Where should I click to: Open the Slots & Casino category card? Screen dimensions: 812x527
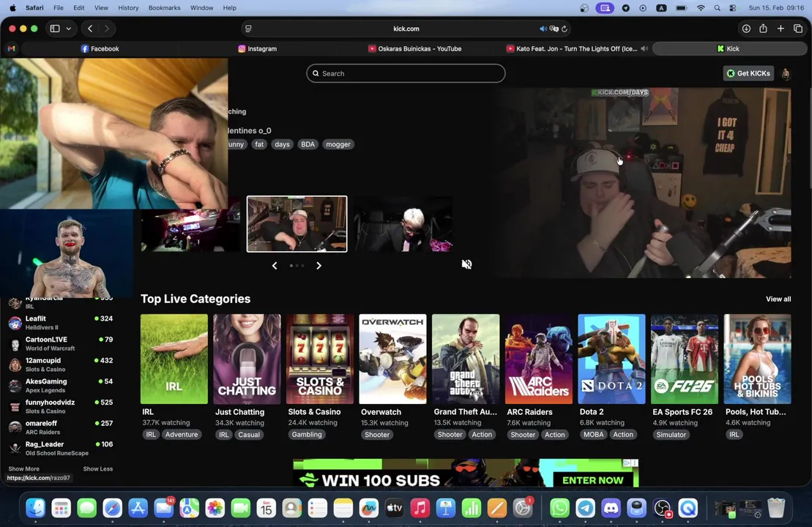coord(319,359)
